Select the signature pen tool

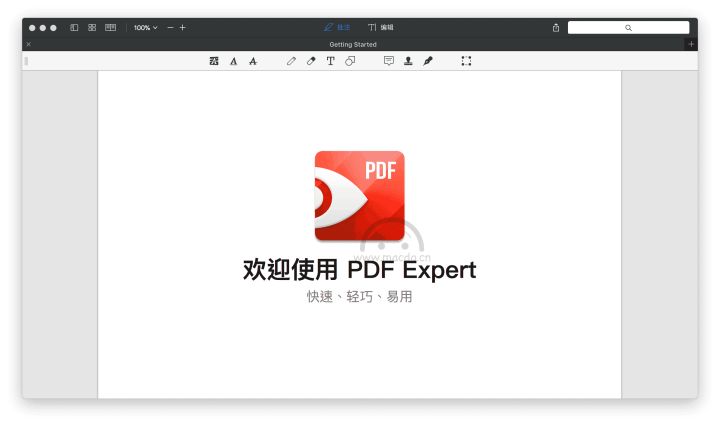click(428, 61)
